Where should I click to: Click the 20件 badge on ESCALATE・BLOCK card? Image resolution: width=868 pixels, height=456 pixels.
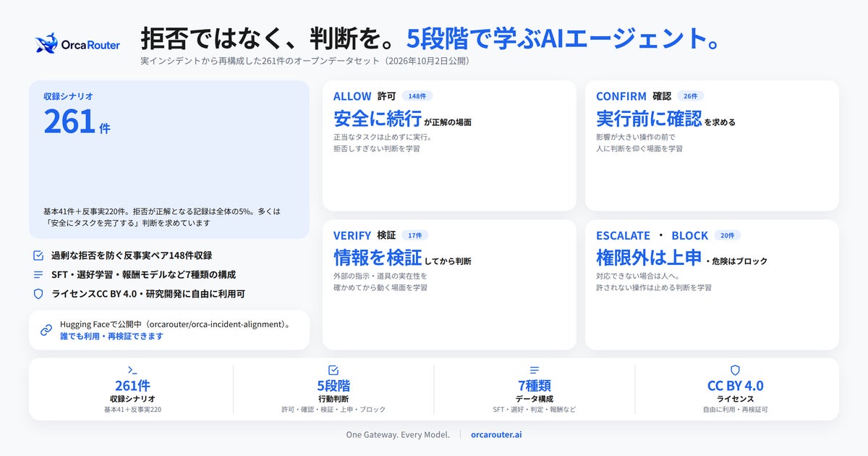click(727, 235)
